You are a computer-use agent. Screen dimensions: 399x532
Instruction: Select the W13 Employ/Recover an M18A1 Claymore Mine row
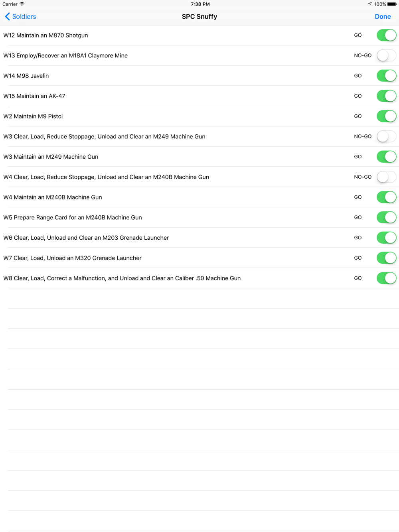tap(199, 55)
